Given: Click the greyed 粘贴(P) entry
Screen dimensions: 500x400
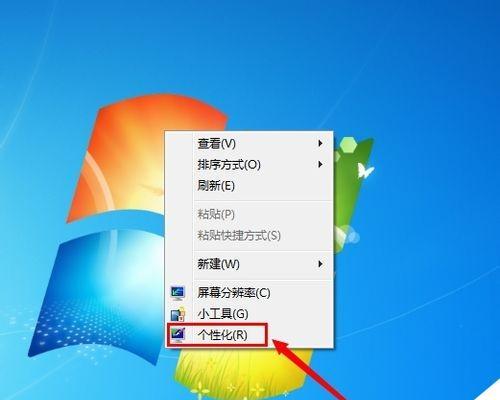Looking at the screenshot, I should coord(249,214).
